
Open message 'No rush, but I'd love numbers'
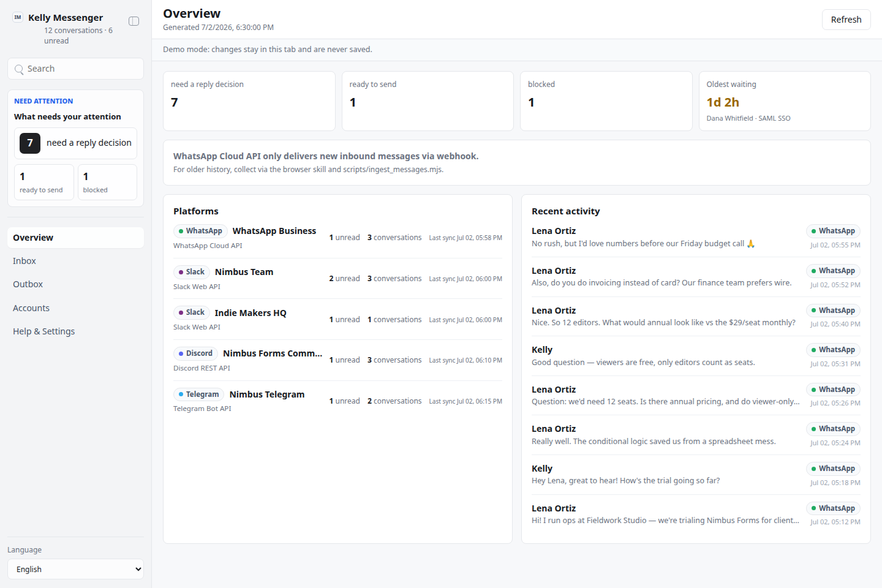[x=696, y=238]
